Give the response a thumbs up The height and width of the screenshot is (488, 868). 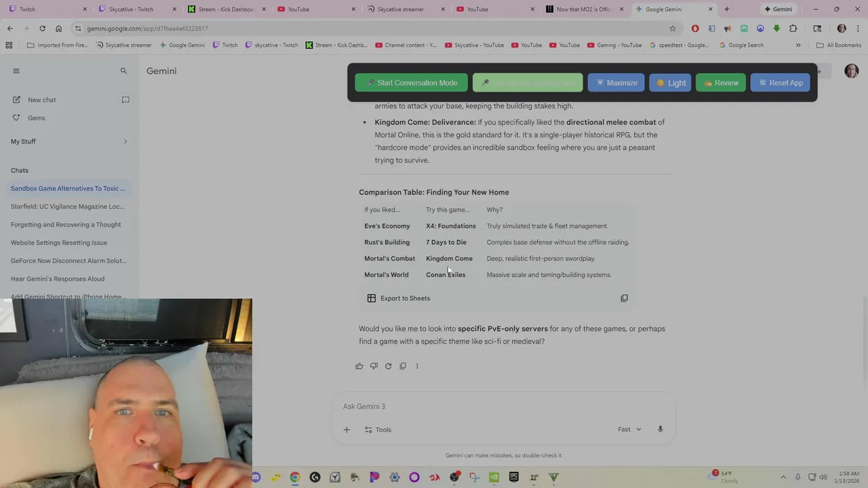[359, 366]
